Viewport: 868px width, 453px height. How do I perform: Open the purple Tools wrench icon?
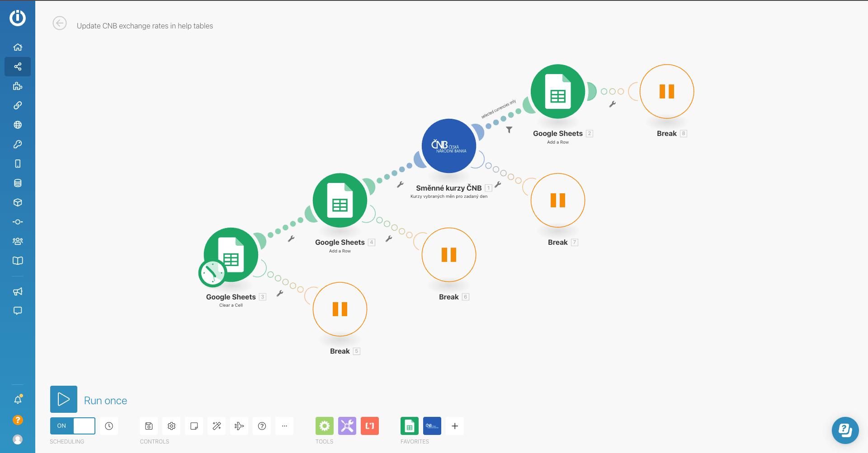click(347, 426)
